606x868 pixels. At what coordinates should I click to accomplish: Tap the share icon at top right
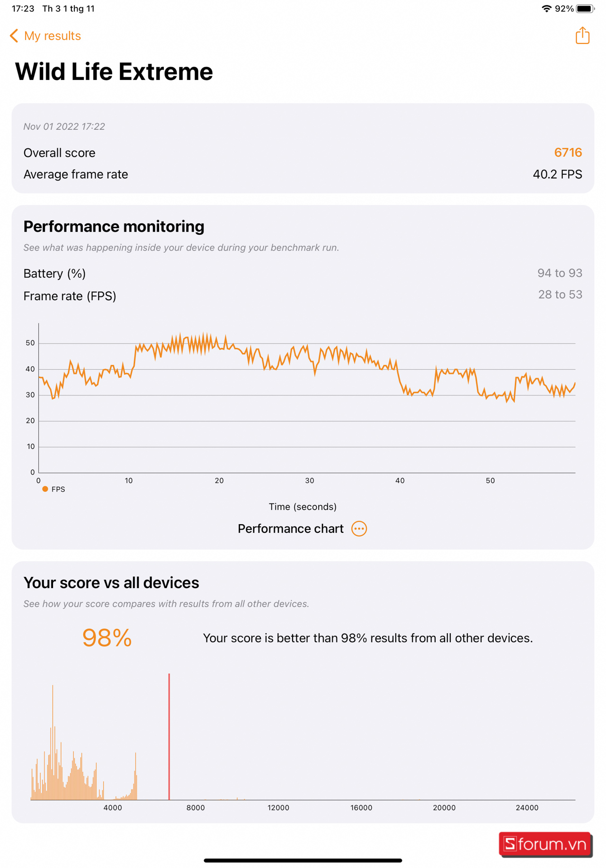pyautogui.click(x=582, y=36)
